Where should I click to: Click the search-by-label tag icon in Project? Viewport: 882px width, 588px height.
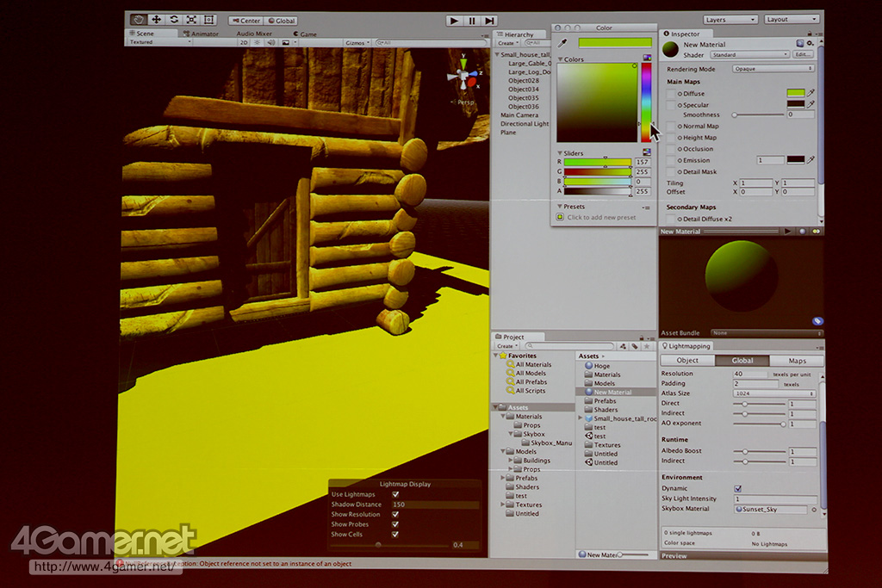pos(635,346)
